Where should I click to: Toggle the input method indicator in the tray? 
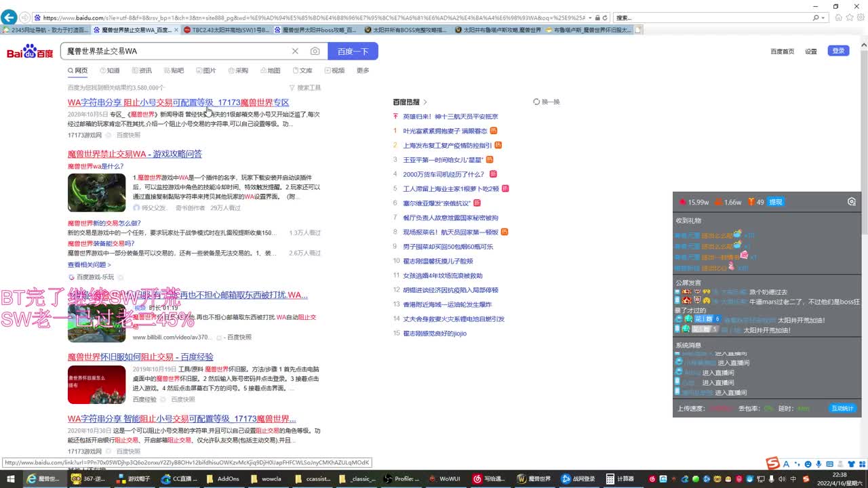(794, 479)
